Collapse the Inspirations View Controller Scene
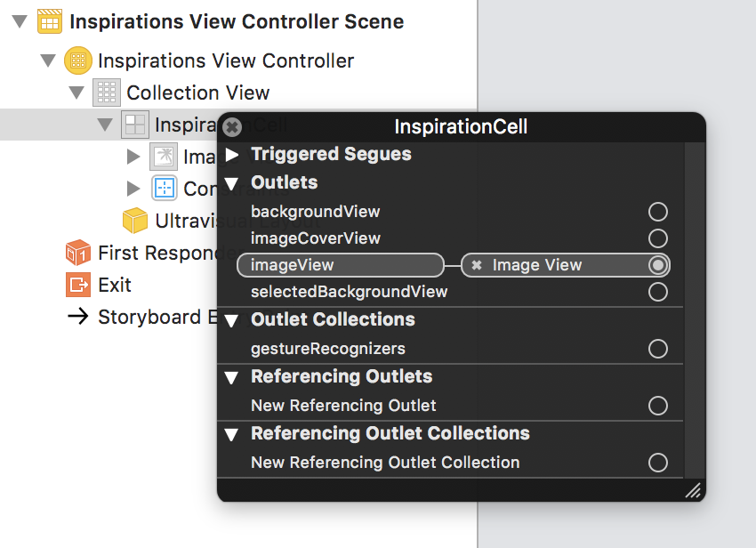756x548 pixels. click(x=20, y=21)
